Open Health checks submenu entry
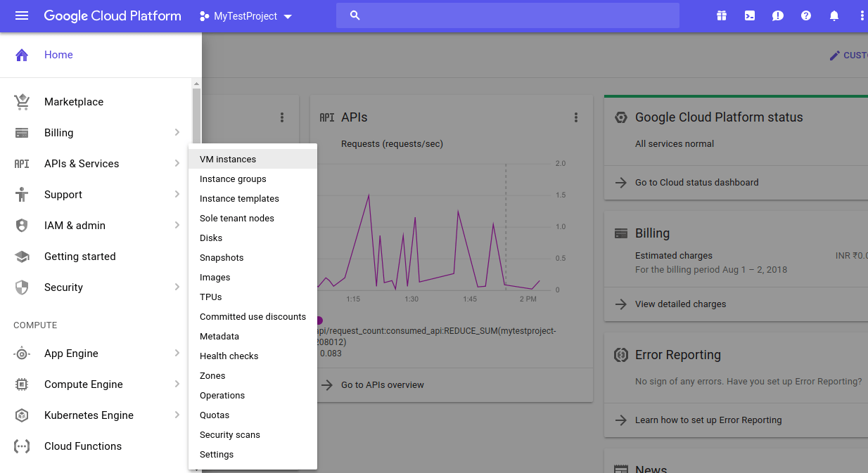 coord(253,356)
